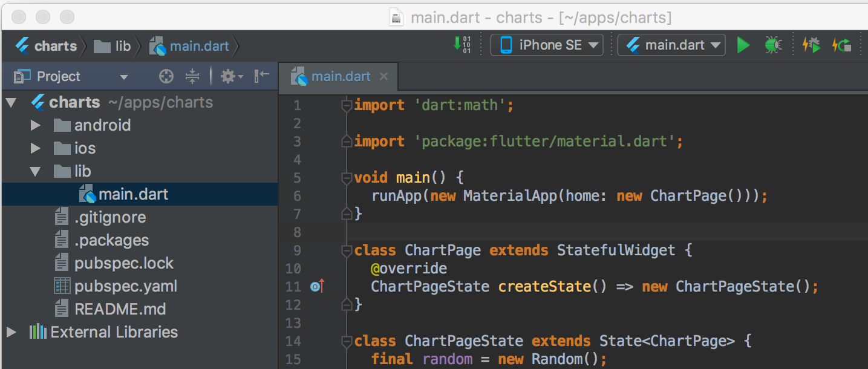Viewport: 868px width, 369px height.
Task: Click the file icon in window title
Action: click(x=396, y=18)
